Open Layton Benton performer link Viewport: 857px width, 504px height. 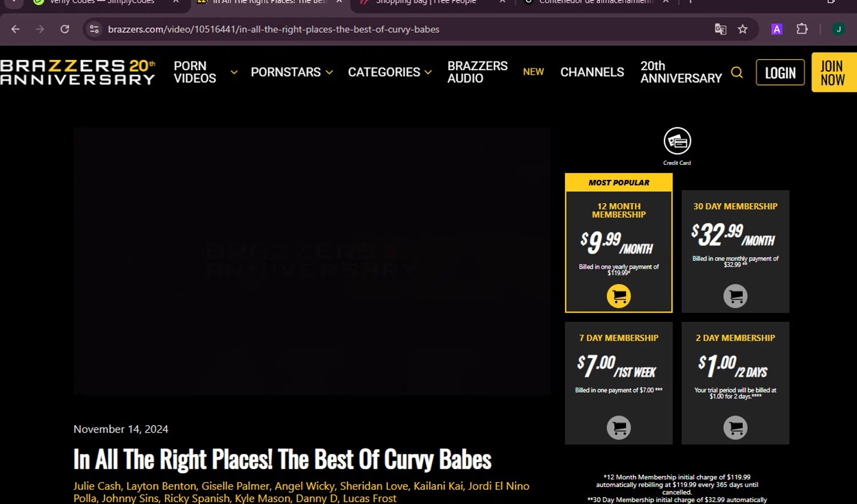tap(161, 486)
